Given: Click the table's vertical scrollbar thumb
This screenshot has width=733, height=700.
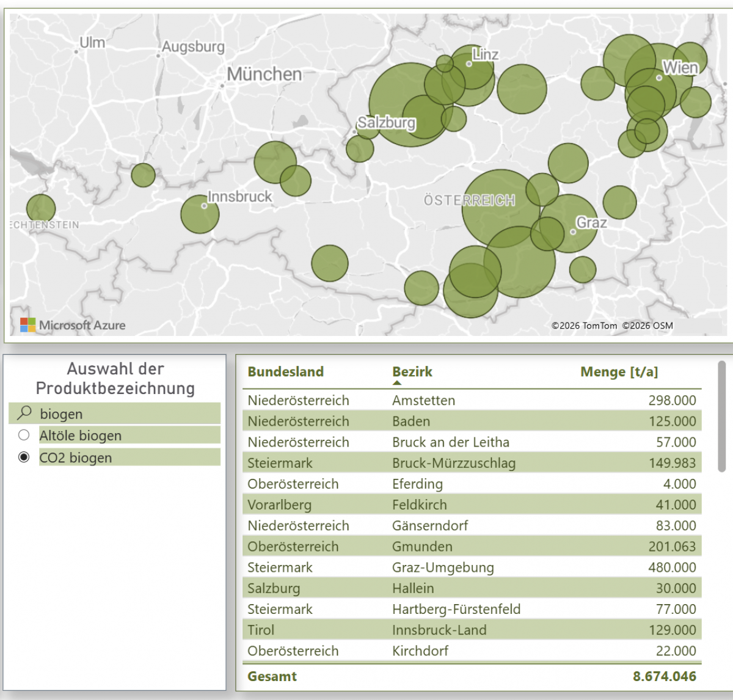Looking at the screenshot, I should coord(721,416).
